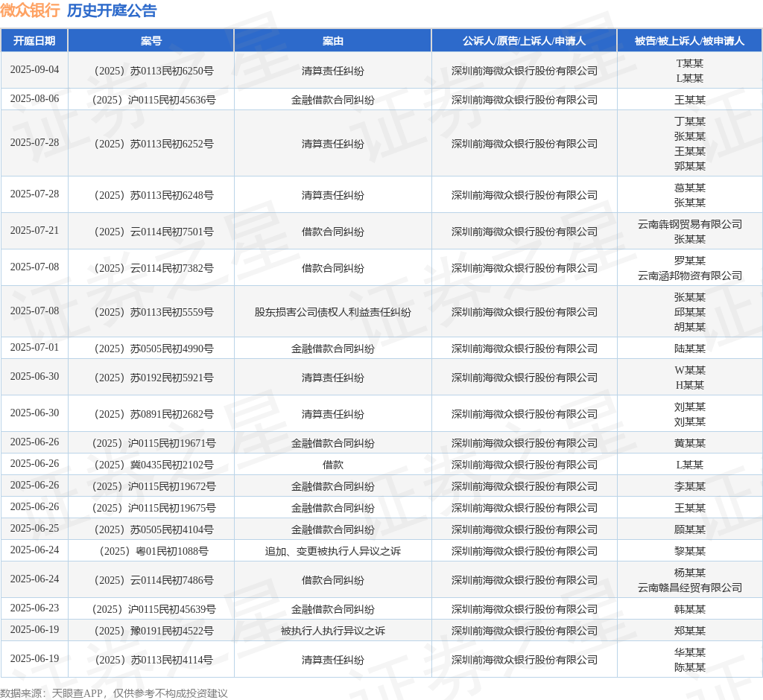Click case number 冀0435民初2102号
Screen dimensions: 763x700
tap(153, 465)
